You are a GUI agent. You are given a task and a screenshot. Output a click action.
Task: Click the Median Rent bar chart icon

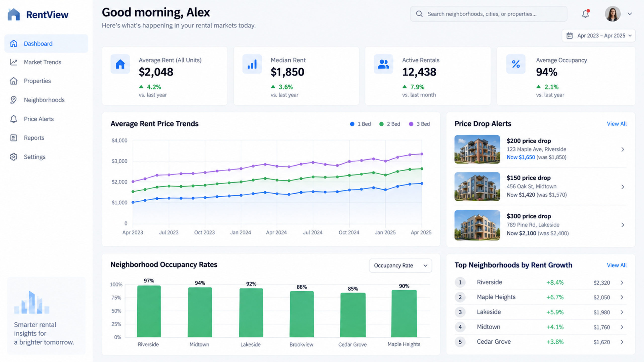pyautogui.click(x=252, y=64)
